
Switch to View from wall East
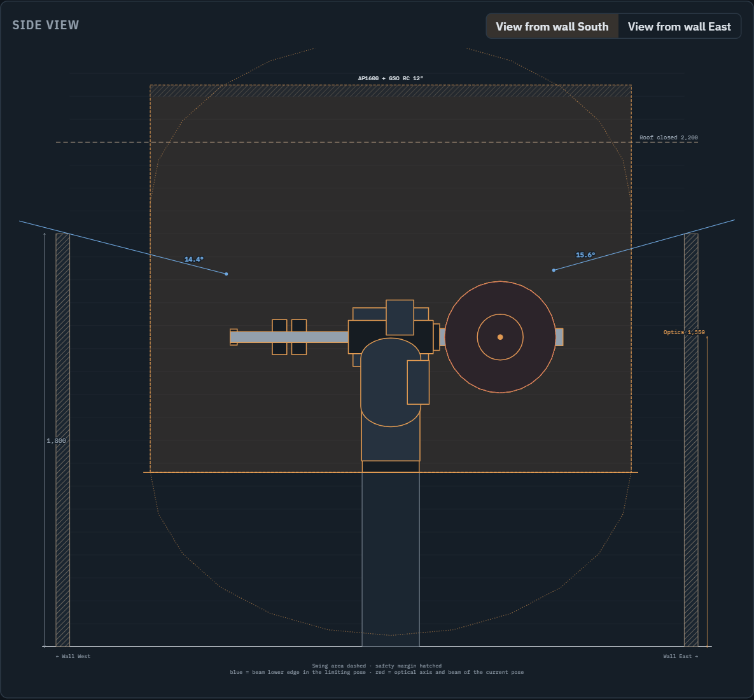(679, 27)
